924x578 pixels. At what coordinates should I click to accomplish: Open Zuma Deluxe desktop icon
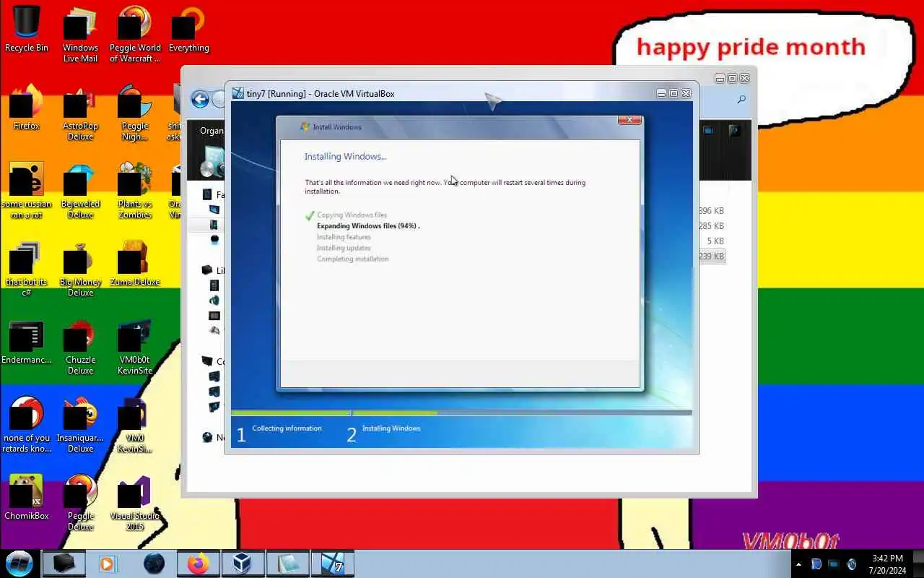135,263
